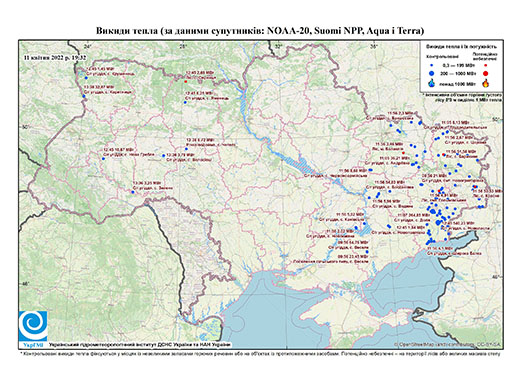Image resolution: width=520 pixels, height=368 pixels.
Task: Click the label '11:01 8,13 МВт'
Action: point(454,122)
